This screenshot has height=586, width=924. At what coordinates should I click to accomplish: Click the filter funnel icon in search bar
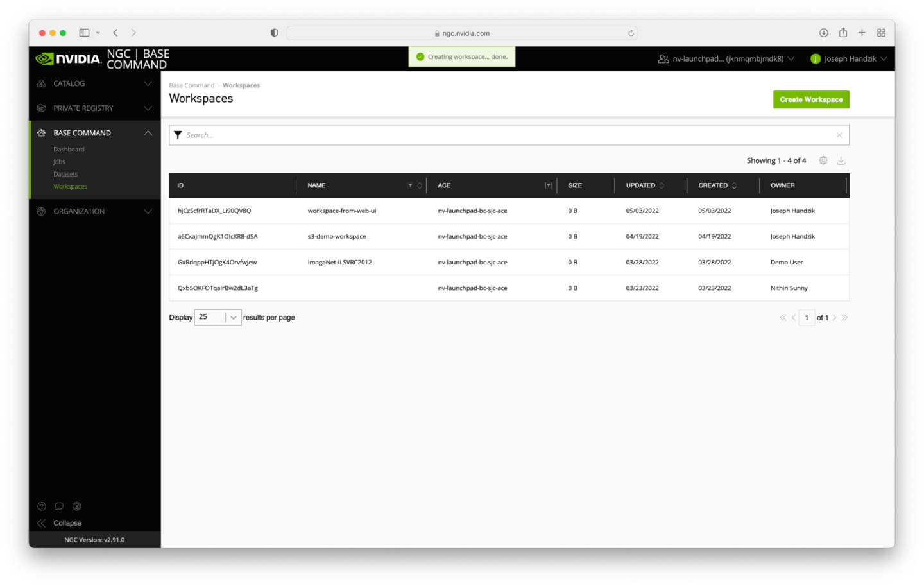[x=178, y=135]
